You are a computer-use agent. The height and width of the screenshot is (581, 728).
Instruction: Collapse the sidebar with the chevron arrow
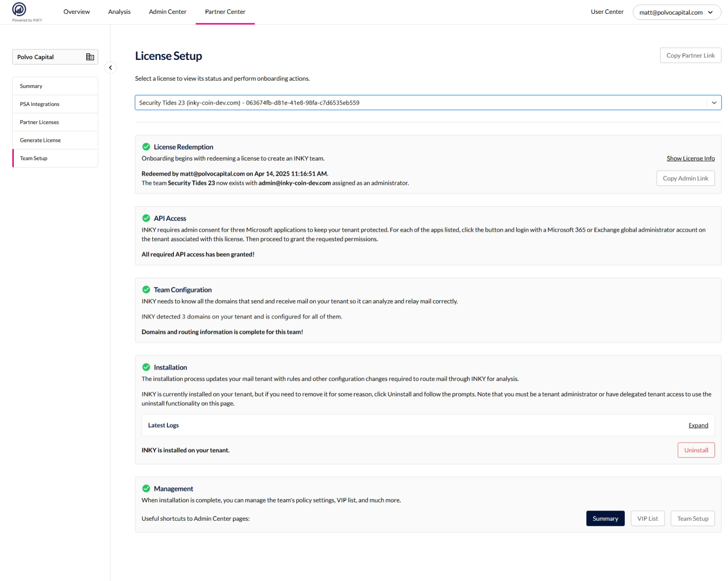110,68
